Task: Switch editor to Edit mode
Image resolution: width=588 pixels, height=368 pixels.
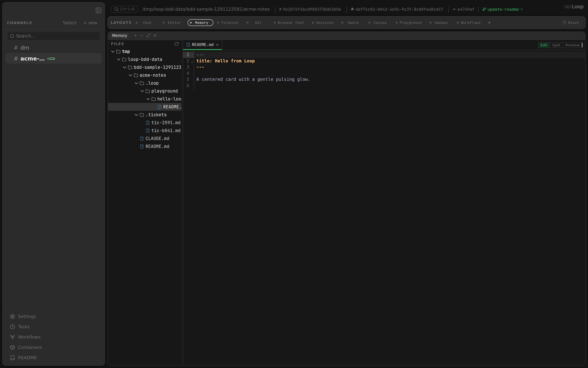Action: point(544,45)
